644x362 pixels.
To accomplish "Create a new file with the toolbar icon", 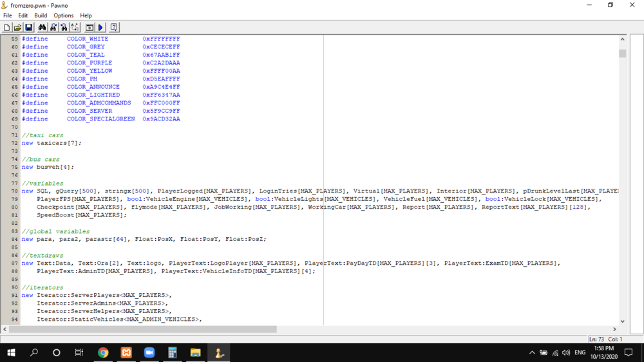I will 6,28.
